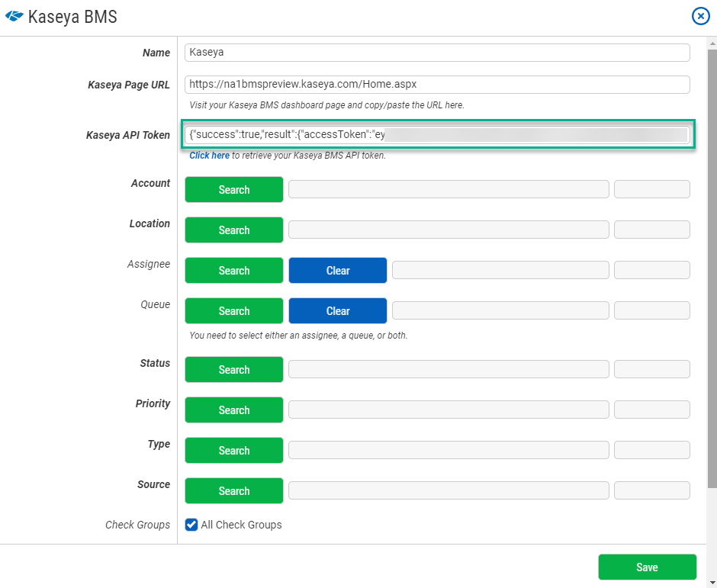Clear the Assignee selection
717x588 pixels.
pos(337,270)
